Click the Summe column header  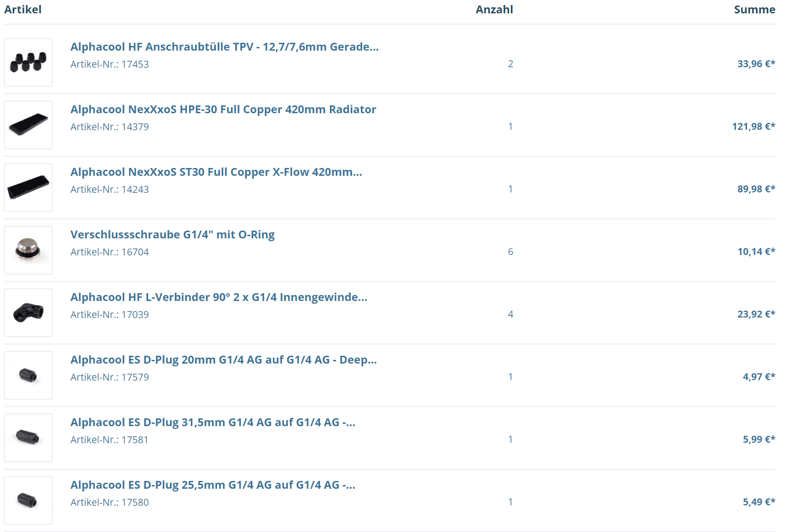[x=754, y=10]
